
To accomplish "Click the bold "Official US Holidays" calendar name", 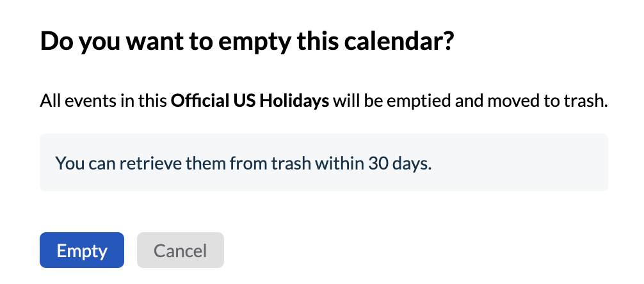I will tap(250, 101).
